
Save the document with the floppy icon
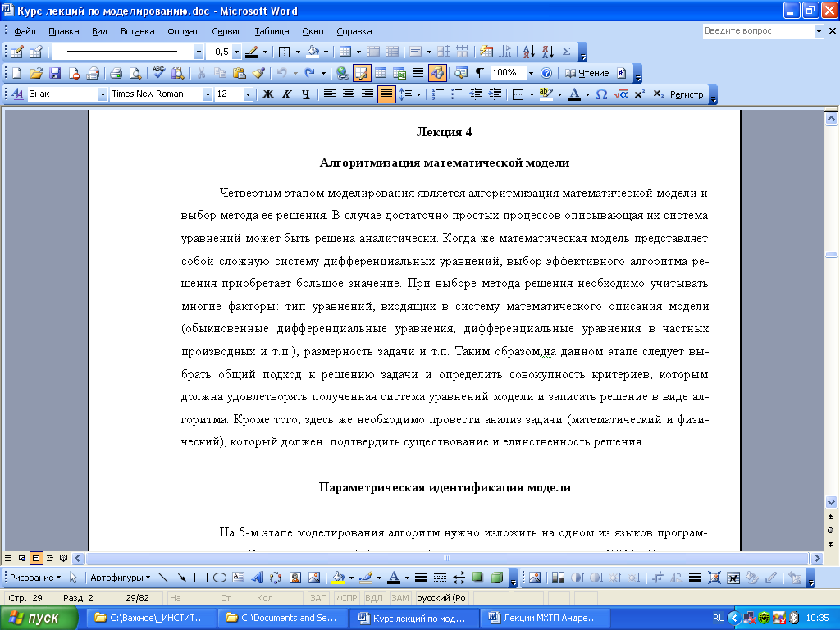55,73
